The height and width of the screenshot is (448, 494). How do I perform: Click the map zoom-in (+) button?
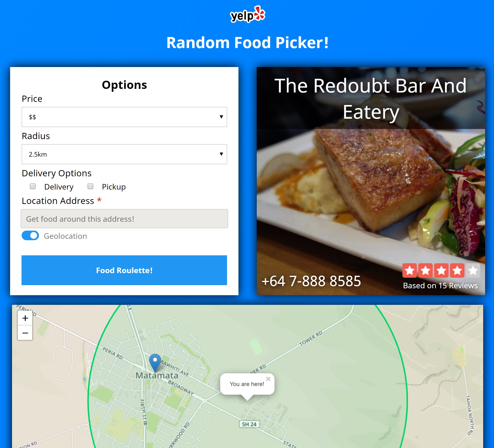click(x=25, y=318)
